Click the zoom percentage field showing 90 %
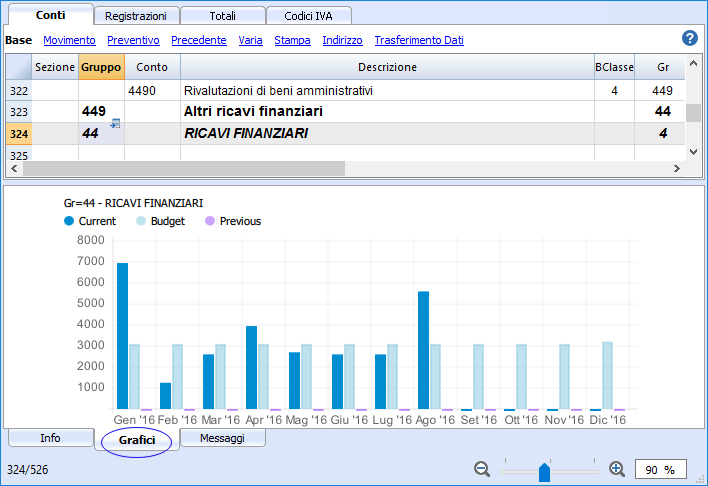708x486 pixels. pyautogui.click(x=661, y=469)
